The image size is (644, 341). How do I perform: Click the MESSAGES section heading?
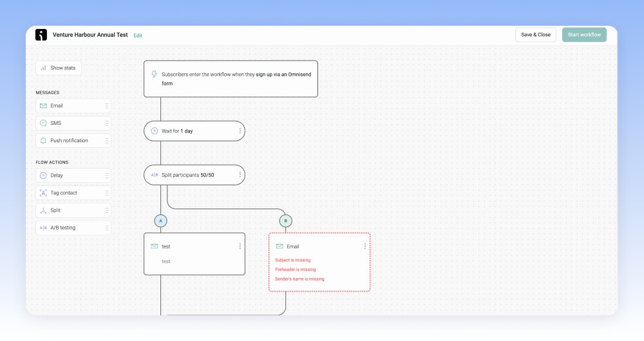pyautogui.click(x=48, y=93)
